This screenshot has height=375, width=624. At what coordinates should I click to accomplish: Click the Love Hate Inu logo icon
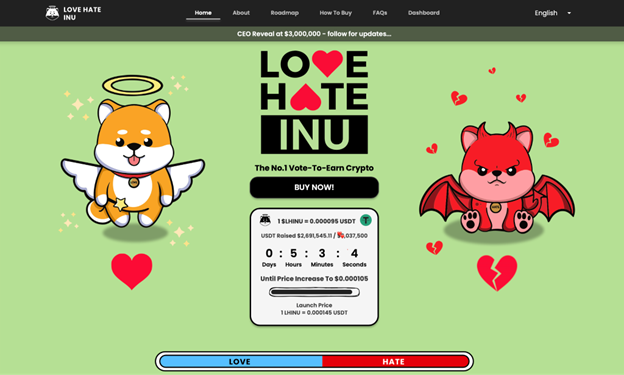tap(52, 13)
